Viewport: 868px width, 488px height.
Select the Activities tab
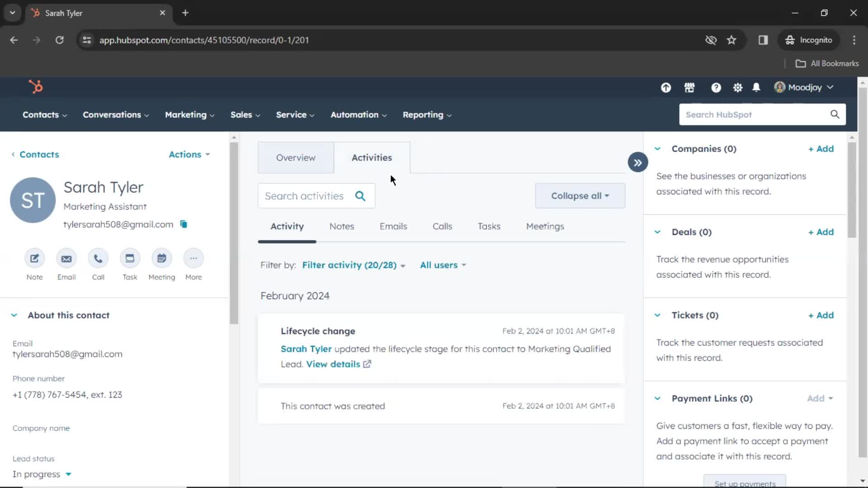(372, 158)
